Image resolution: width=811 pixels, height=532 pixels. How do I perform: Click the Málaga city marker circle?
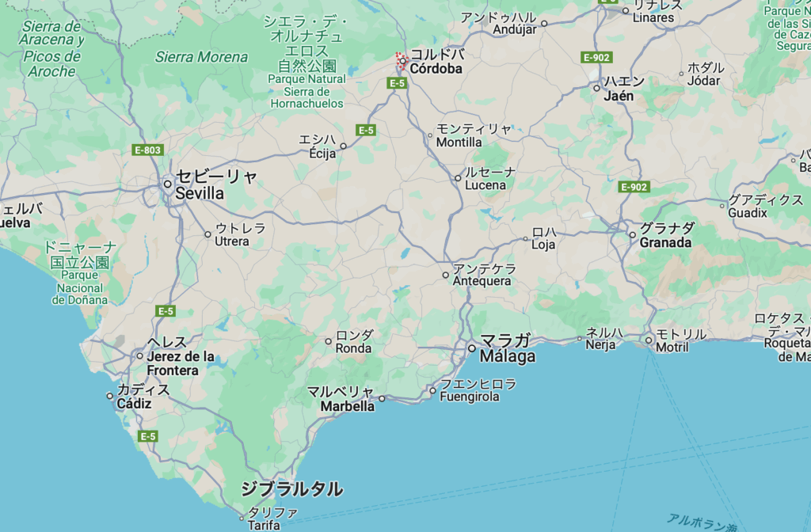[472, 348]
